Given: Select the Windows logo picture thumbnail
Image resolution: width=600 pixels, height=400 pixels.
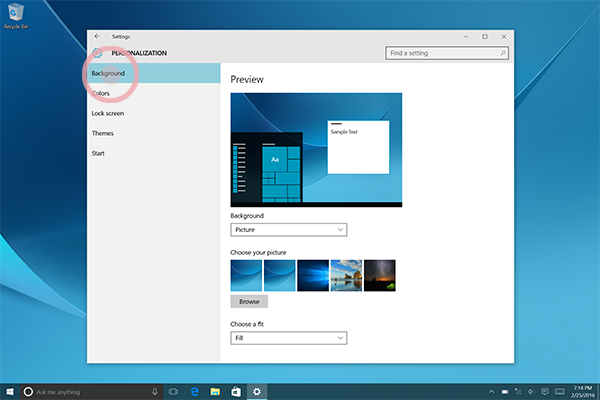Looking at the screenshot, I should [x=313, y=276].
